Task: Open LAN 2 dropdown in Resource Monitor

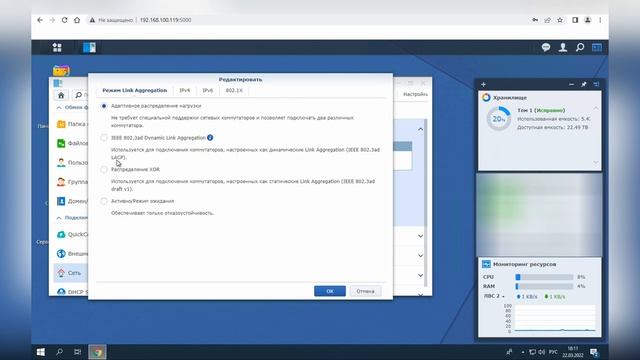Action: tap(494, 296)
